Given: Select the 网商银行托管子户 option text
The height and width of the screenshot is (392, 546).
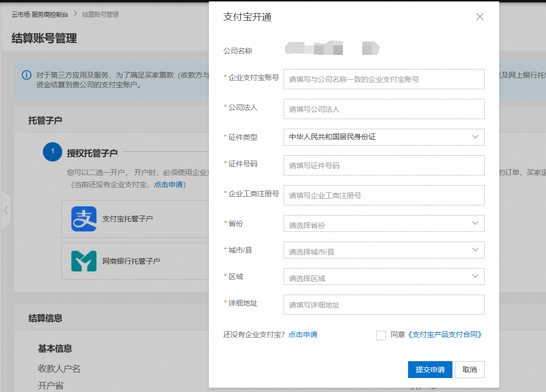Looking at the screenshot, I should click(x=131, y=261).
